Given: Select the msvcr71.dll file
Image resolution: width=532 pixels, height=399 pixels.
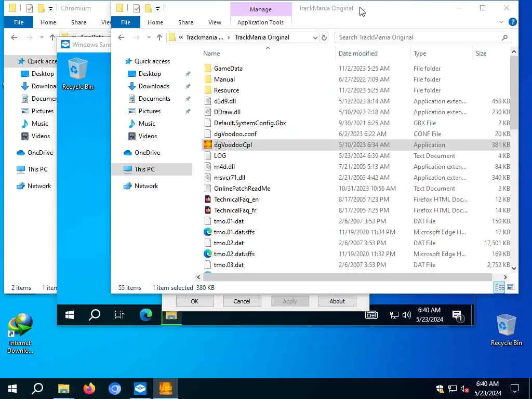Looking at the screenshot, I should point(229,178).
